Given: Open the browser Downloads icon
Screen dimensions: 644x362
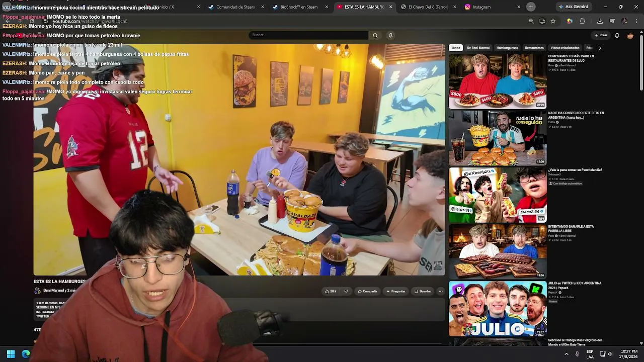Looking at the screenshot, I should (x=600, y=21).
